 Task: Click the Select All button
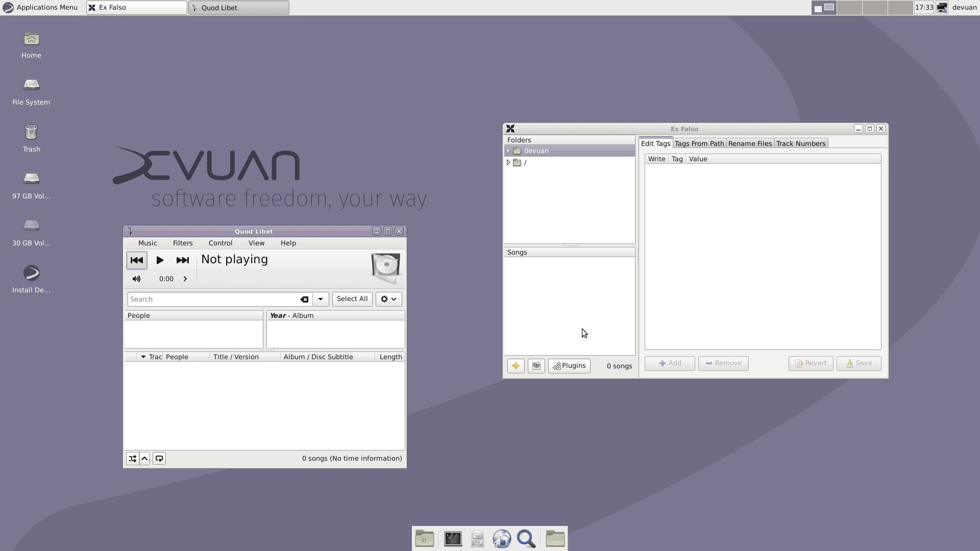click(x=352, y=298)
